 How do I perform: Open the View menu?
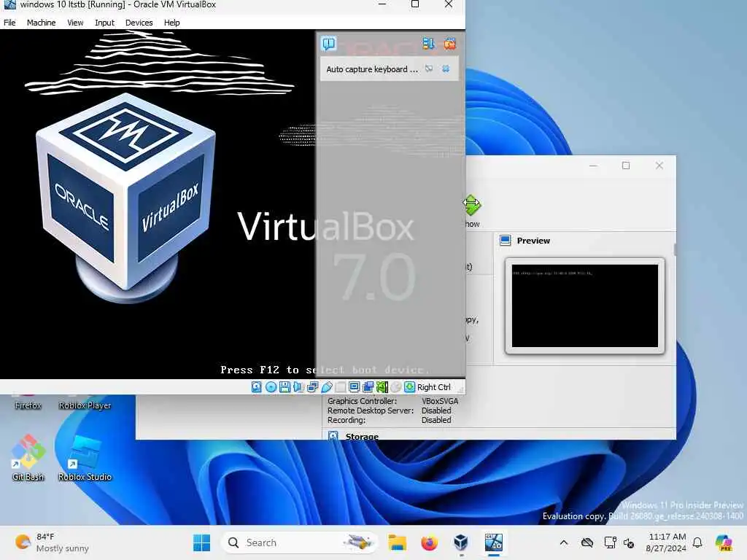(x=75, y=23)
